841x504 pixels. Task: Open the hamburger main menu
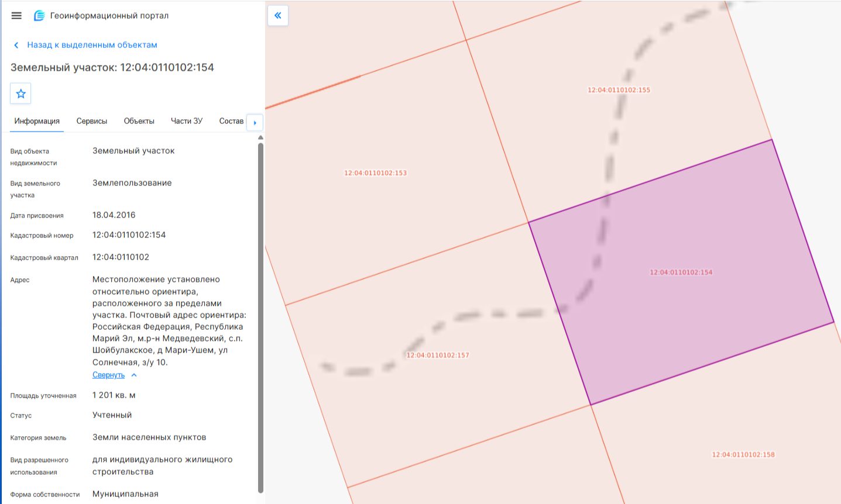(16, 16)
